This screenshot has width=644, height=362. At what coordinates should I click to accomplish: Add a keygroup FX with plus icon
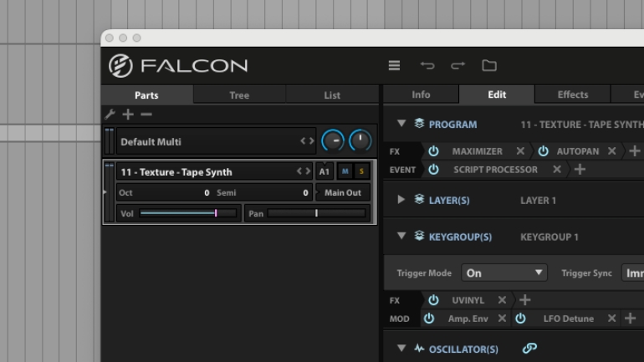click(525, 300)
